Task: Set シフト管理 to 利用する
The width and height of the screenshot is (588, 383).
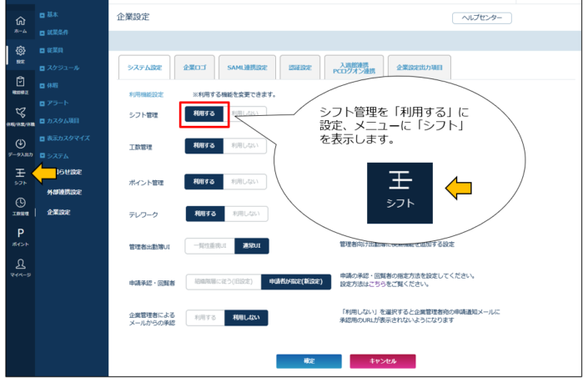Action: tap(204, 113)
